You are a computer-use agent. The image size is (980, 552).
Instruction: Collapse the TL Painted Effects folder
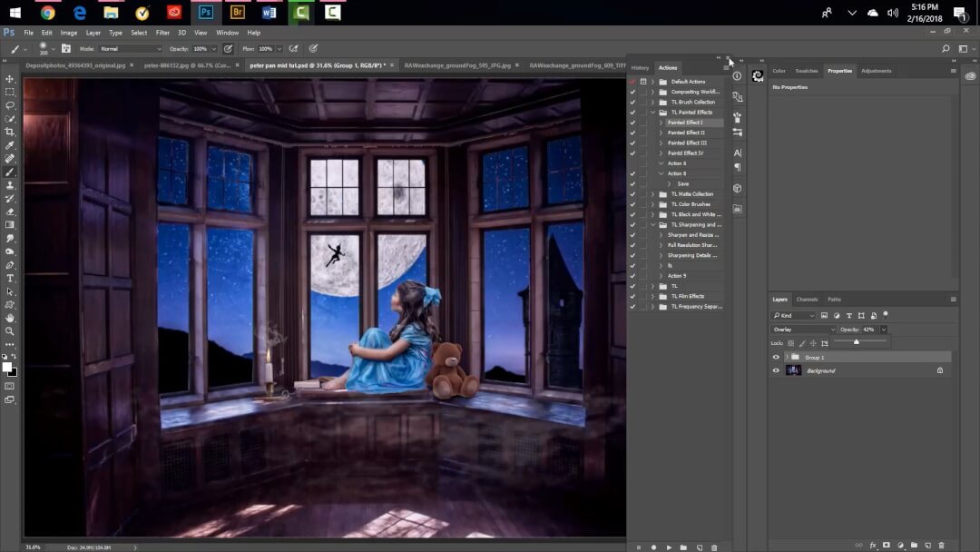pos(653,113)
